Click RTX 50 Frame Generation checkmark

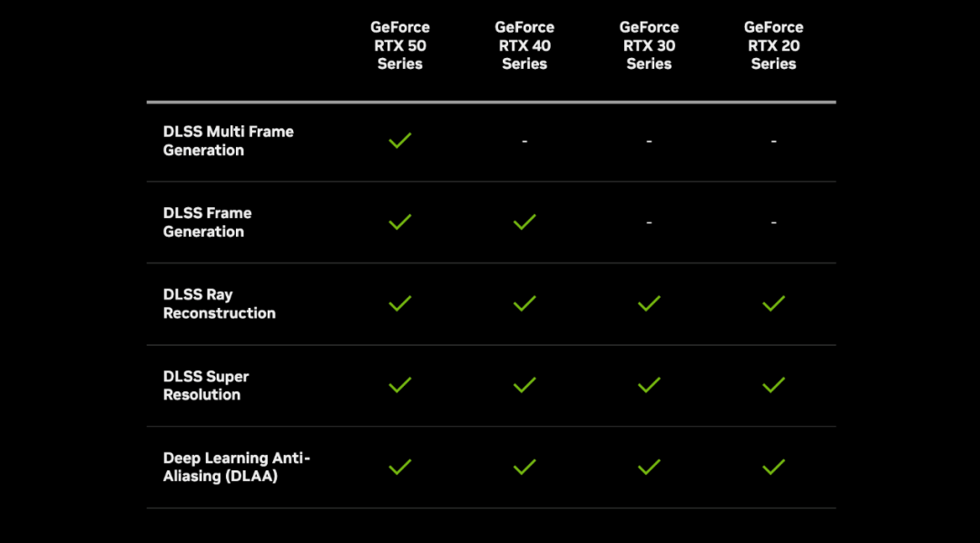[x=400, y=222]
